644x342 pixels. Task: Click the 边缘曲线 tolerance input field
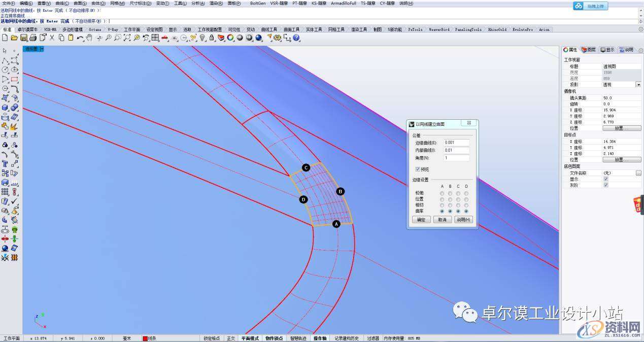coord(456,143)
